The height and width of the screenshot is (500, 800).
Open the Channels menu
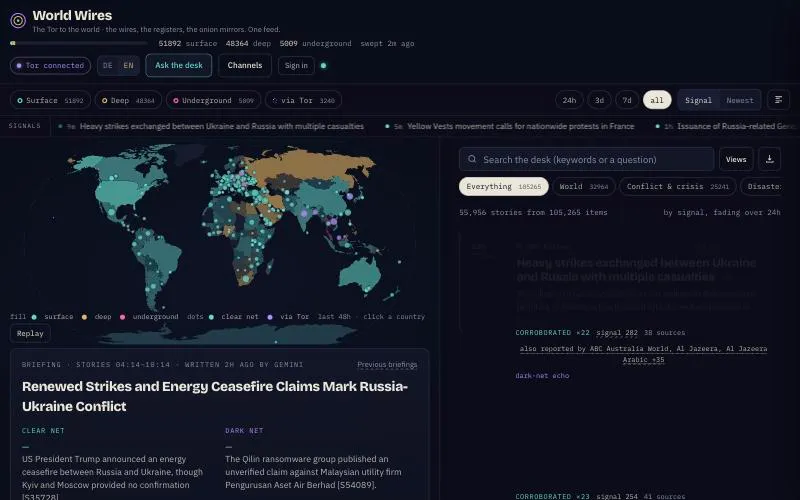pyautogui.click(x=245, y=65)
